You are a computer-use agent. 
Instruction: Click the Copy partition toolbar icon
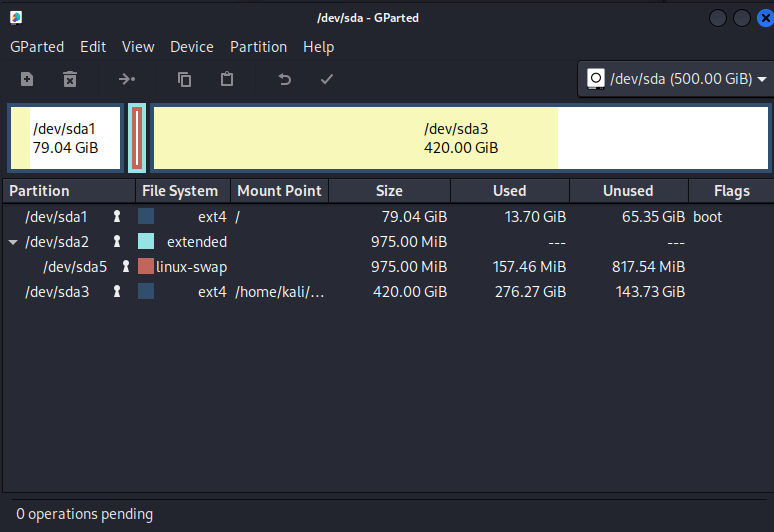(x=184, y=79)
